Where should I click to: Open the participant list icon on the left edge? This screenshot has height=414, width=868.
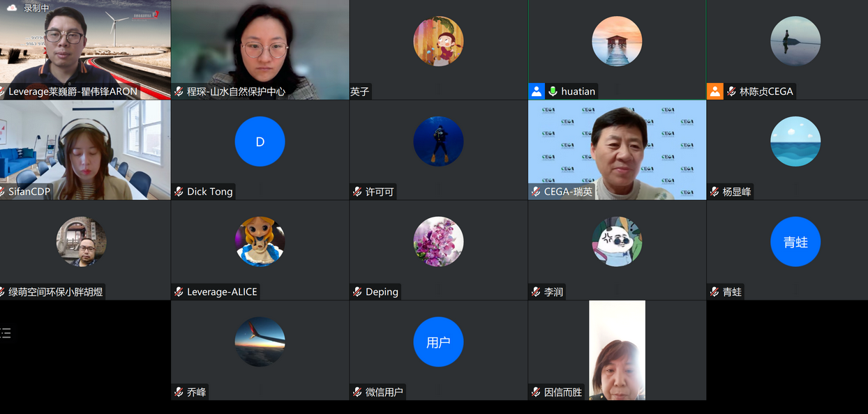click(x=6, y=332)
